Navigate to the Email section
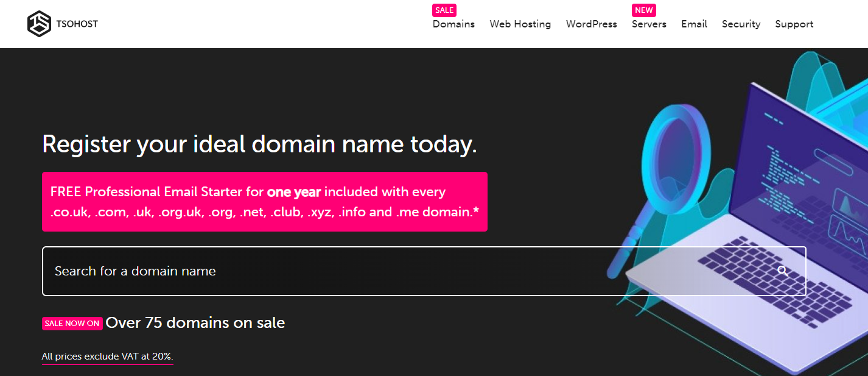This screenshot has height=376, width=868. (694, 24)
